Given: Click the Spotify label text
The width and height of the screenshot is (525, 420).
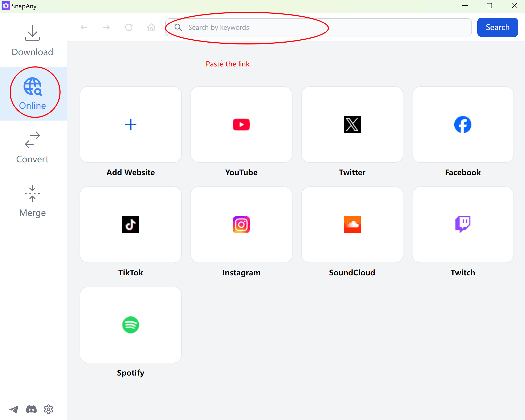Looking at the screenshot, I should click(131, 373).
